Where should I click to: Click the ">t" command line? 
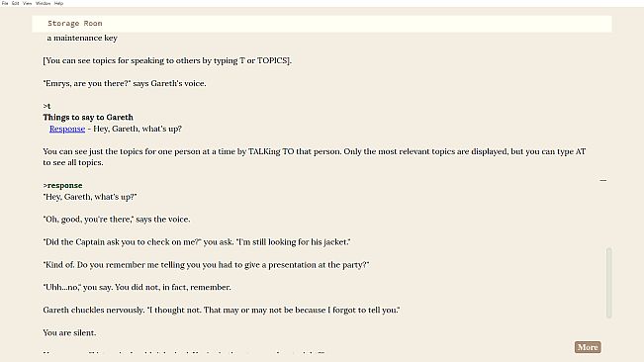(46, 106)
